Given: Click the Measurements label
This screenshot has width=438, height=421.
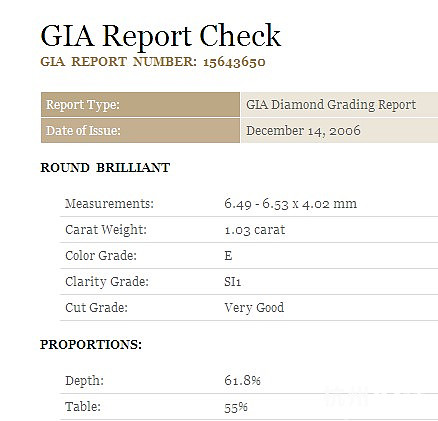Looking at the screenshot, I should tap(109, 203).
